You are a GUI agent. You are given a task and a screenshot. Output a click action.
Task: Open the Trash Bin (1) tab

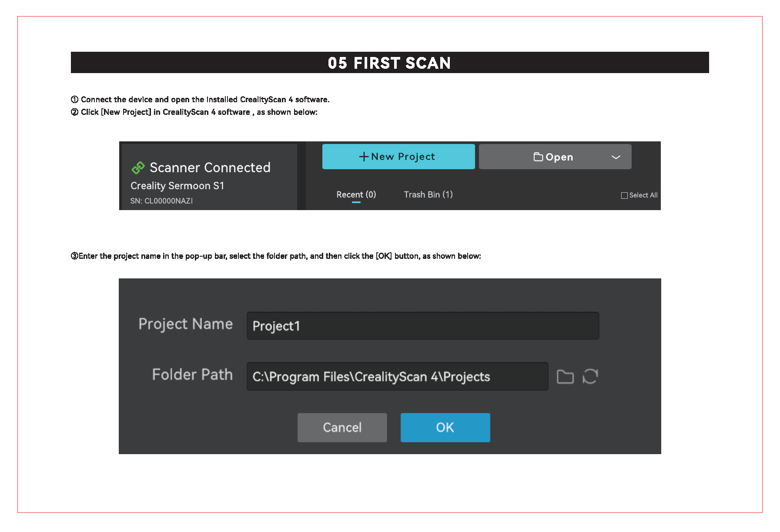click(428, 194)
